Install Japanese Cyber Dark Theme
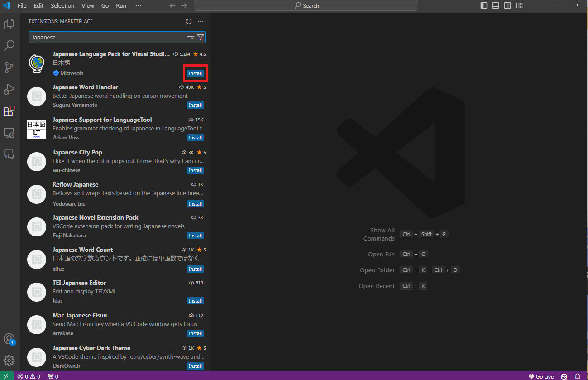588x380 pixels. coord(195,366)
